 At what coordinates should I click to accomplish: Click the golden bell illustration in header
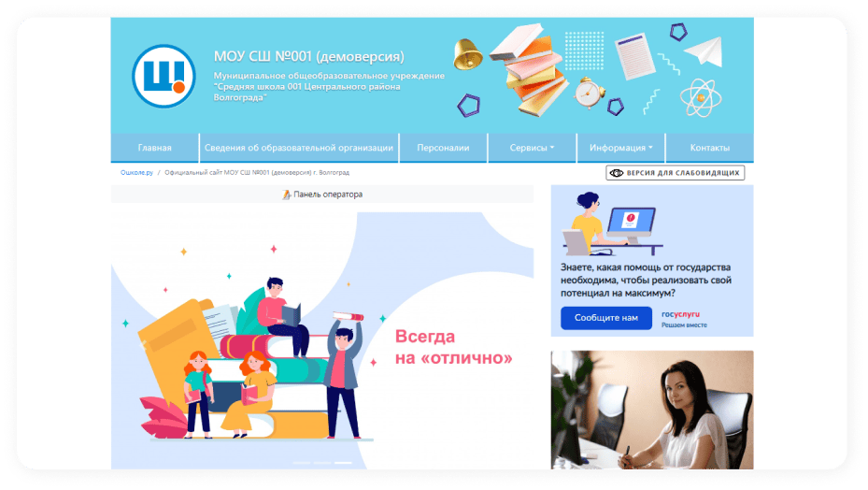click(467, 55)
